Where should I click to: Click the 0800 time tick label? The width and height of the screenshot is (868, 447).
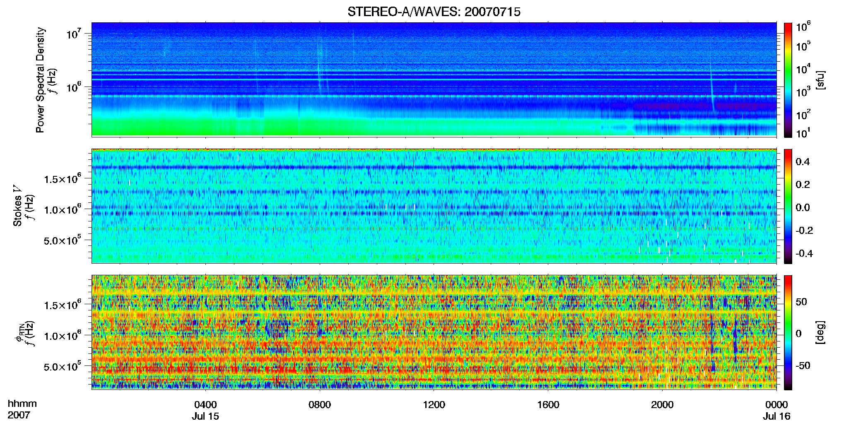[x=320, y=405]
